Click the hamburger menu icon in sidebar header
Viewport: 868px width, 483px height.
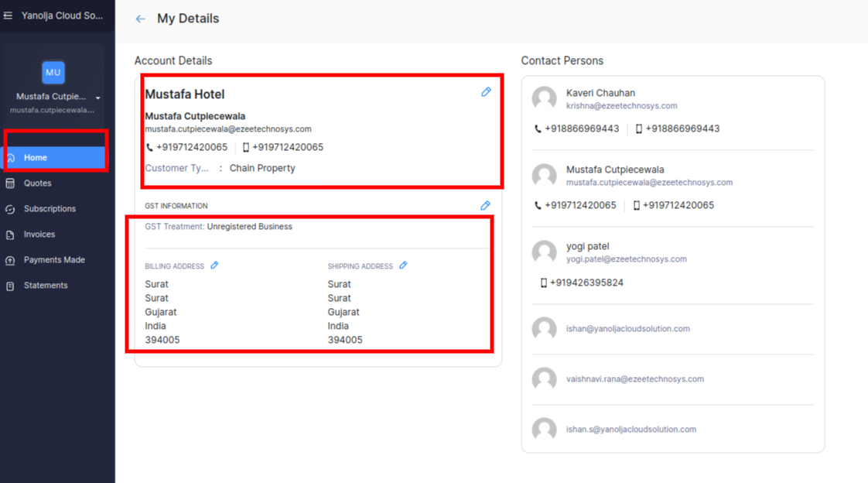pyautogui.click(x=9, y=15)
